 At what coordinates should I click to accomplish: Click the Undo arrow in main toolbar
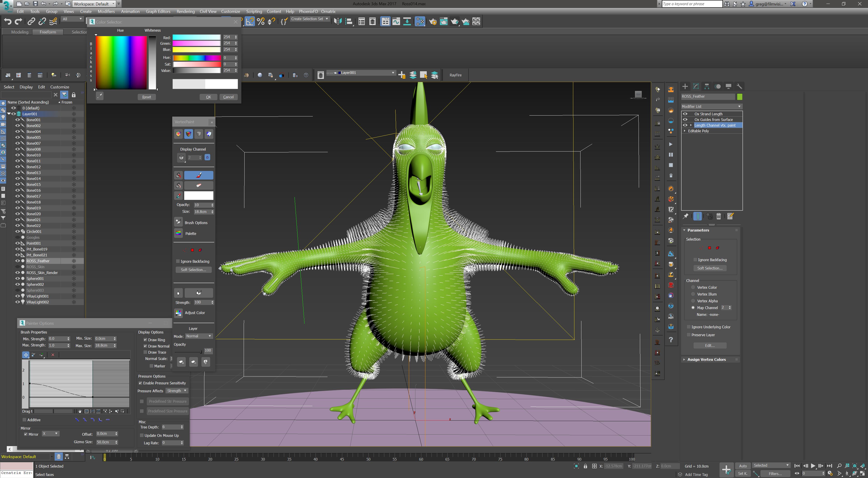point(7,21)
